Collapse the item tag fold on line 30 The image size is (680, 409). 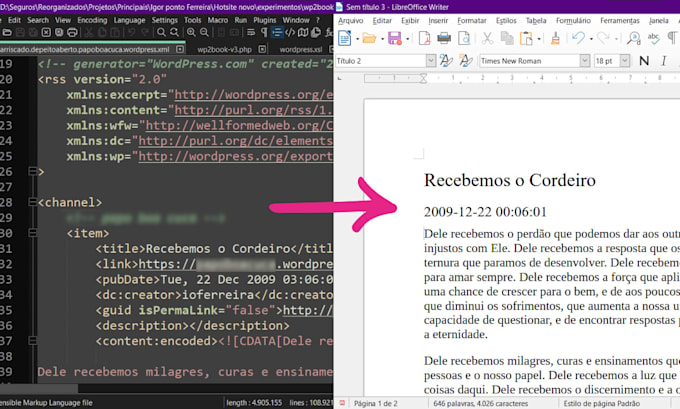(x=32, y=233)
